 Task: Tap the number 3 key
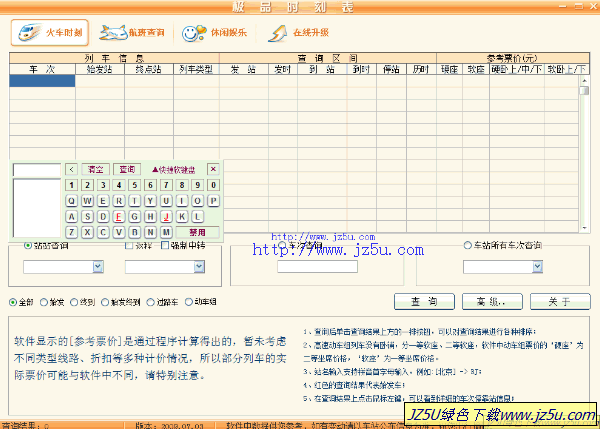tap(103, 185)
